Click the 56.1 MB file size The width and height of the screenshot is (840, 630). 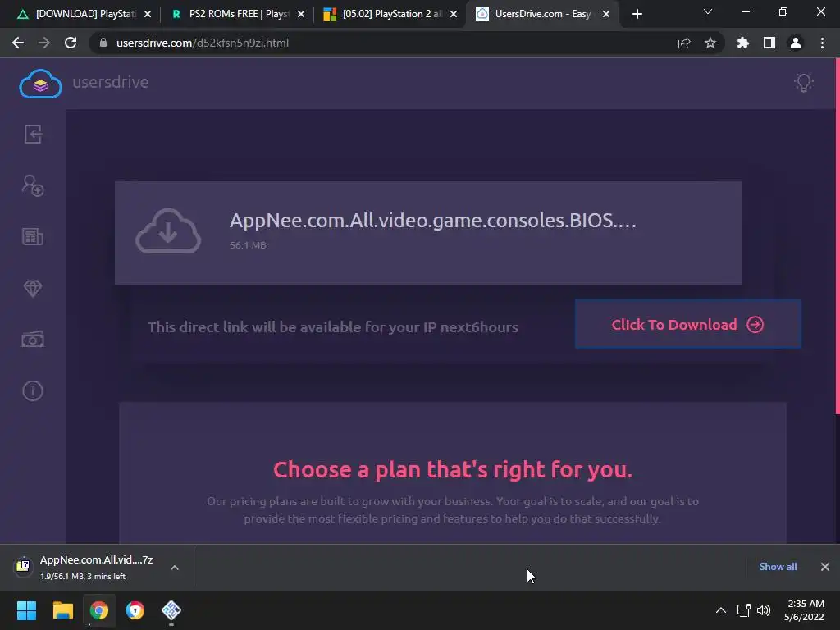[x=248, y=245]
